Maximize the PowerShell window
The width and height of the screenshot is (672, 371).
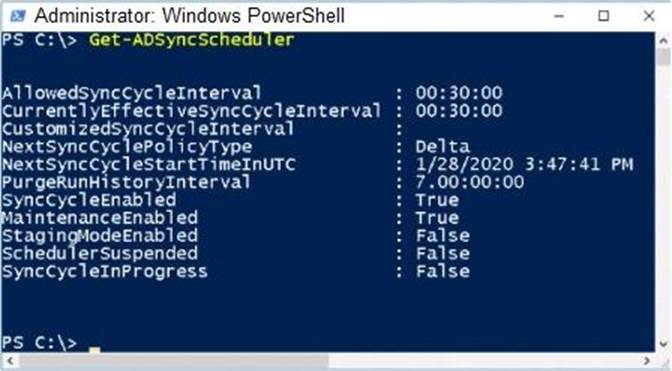603,16
